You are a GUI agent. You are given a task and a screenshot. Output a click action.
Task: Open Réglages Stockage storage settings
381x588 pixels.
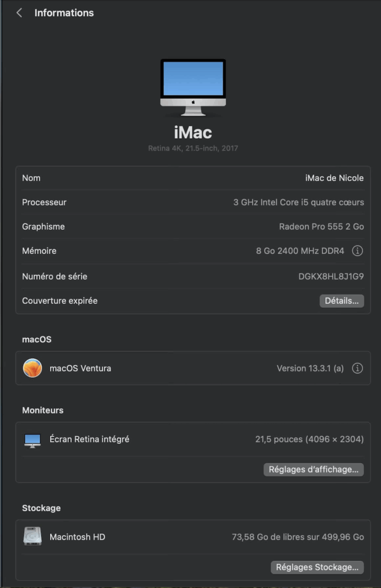coord(317,567)
